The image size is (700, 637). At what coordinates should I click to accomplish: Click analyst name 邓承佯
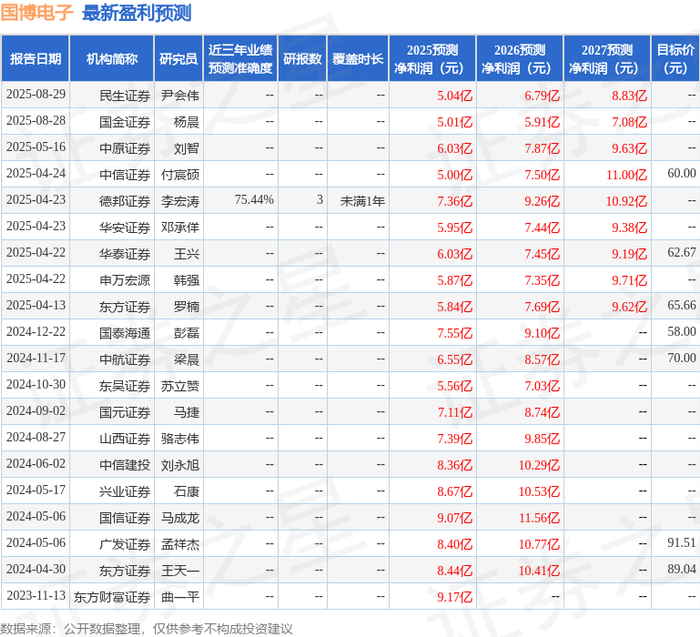pos(180,228)
